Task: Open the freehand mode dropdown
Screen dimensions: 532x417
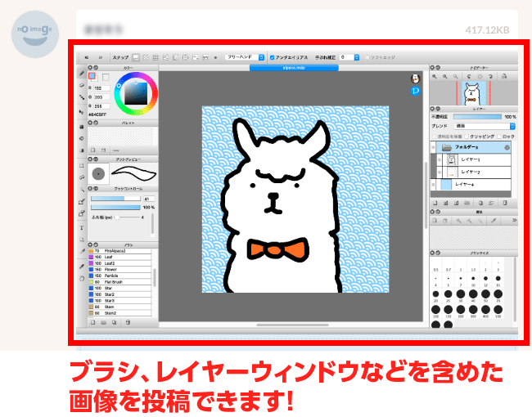Action: click(x=244, y=57)
